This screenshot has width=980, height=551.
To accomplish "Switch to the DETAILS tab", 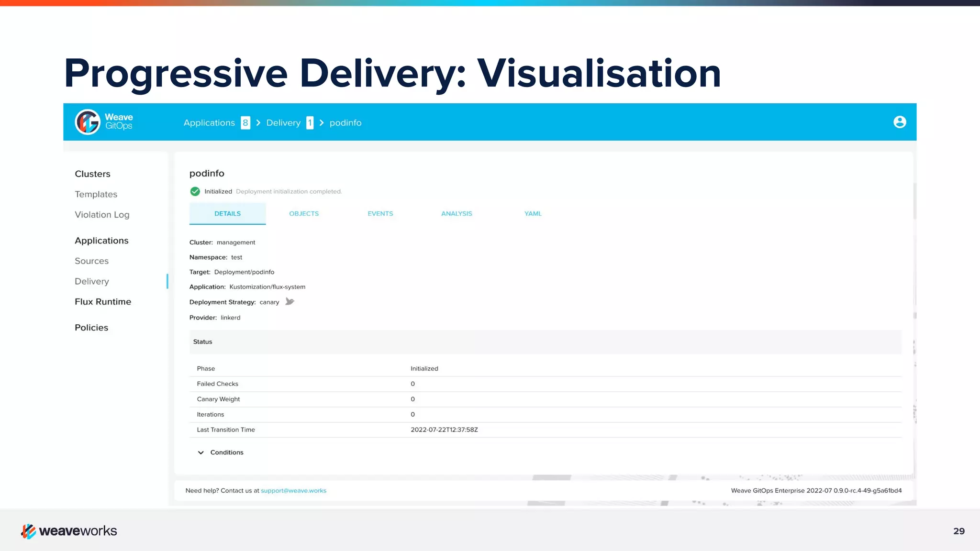I will (228, 214).
